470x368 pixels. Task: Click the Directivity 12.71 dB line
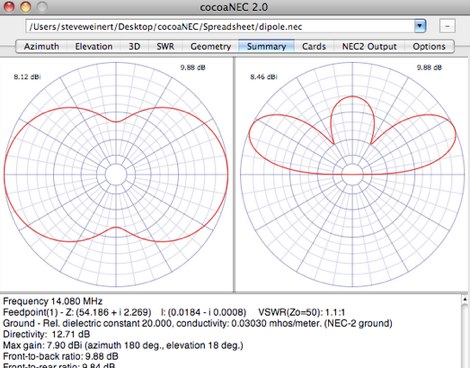click(x=46, y=334)
